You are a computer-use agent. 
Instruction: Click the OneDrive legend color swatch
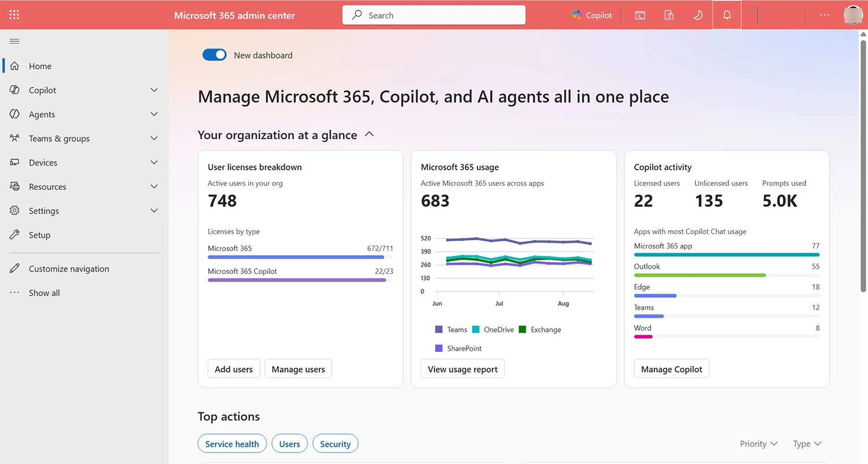point(476,330)
